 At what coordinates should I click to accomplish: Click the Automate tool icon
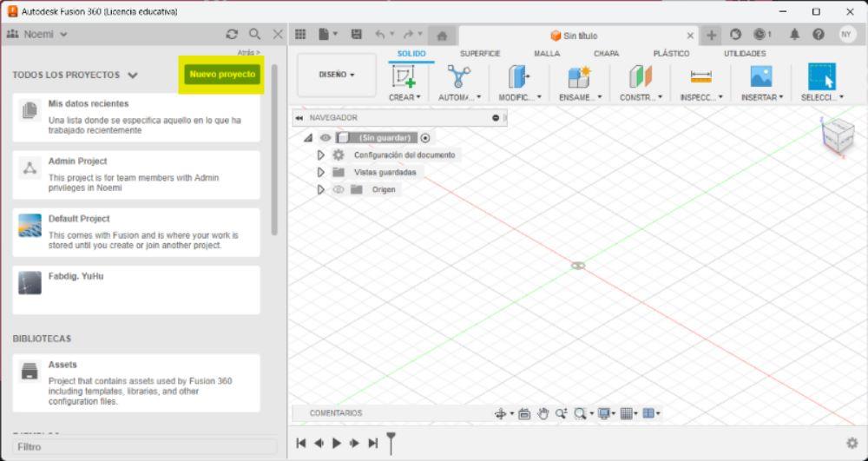(x=459, y=76)
